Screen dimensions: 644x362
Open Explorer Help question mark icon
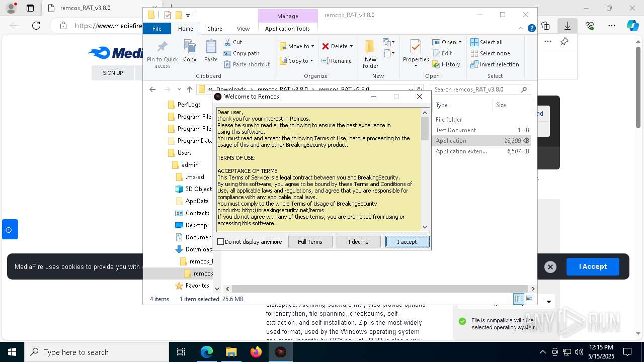pyautogui.click(x=531, y=29)
